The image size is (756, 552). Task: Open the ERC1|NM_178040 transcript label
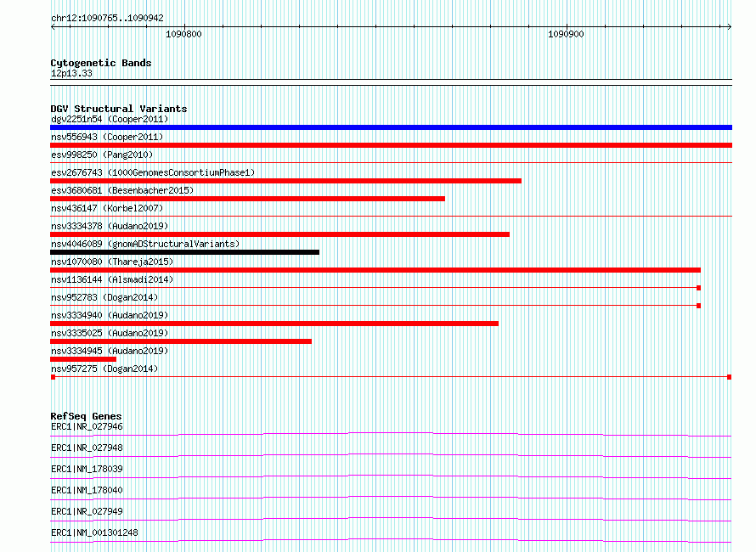tap(87, 490)
